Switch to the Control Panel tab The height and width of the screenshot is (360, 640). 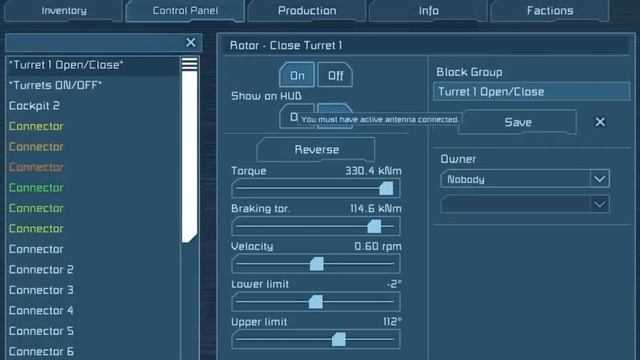[185, 11]
